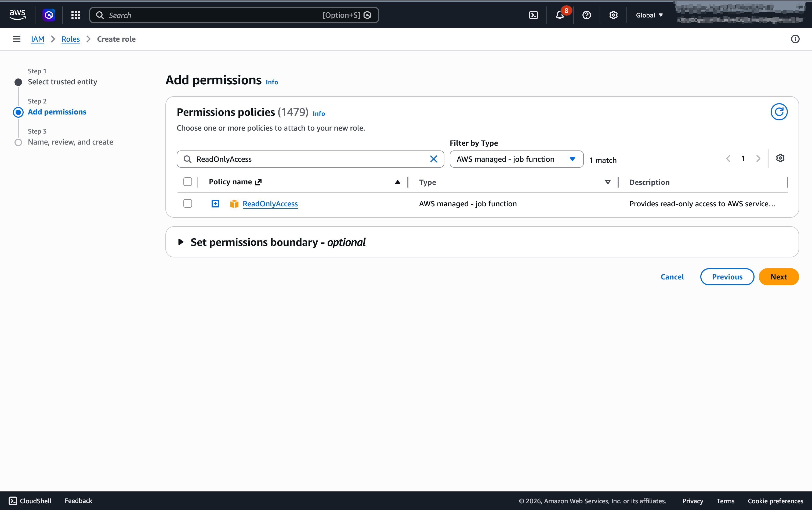Go to next page of policies
This screenshot has width=812, height=510.
pyautogui.click(x=758, y=159)
